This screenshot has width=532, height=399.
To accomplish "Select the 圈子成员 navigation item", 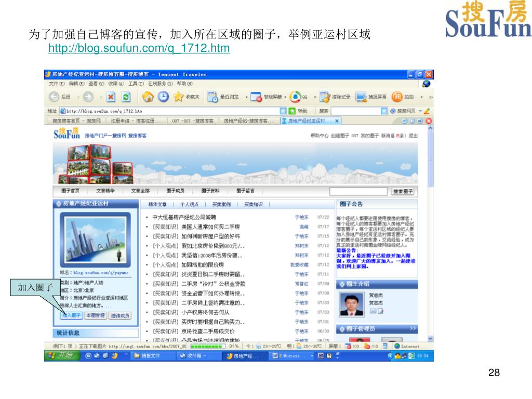I will (176, 191).
